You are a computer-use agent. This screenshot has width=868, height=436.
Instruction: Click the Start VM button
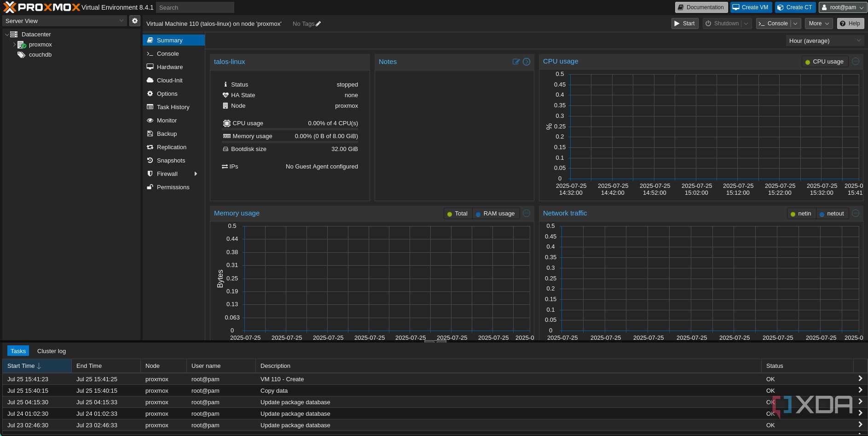tap(685, 23)
